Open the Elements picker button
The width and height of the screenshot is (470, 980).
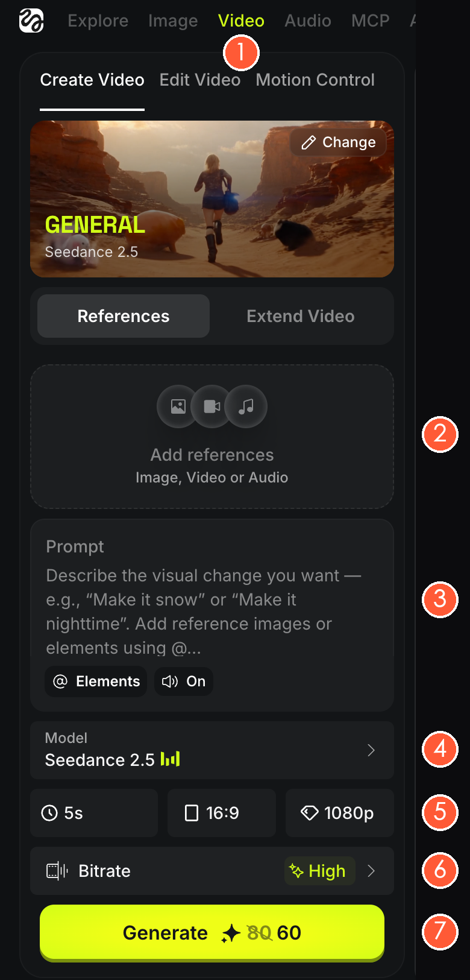tap(96, 681)
